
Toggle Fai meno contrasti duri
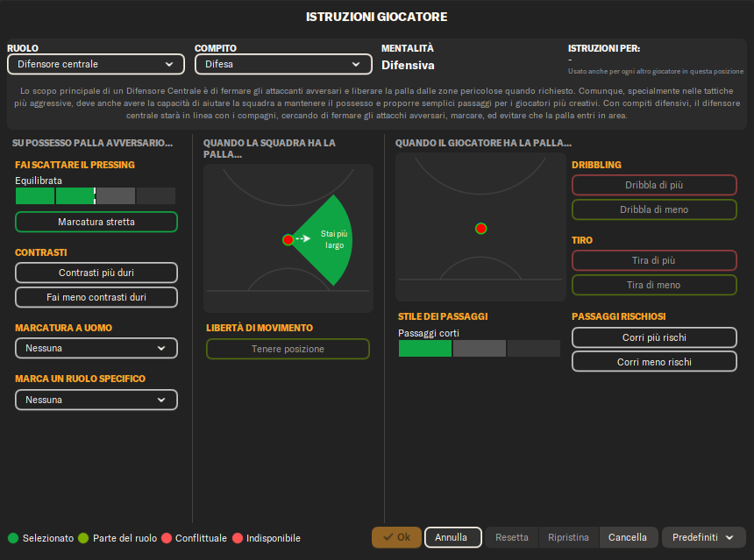[x=96, y=297]
